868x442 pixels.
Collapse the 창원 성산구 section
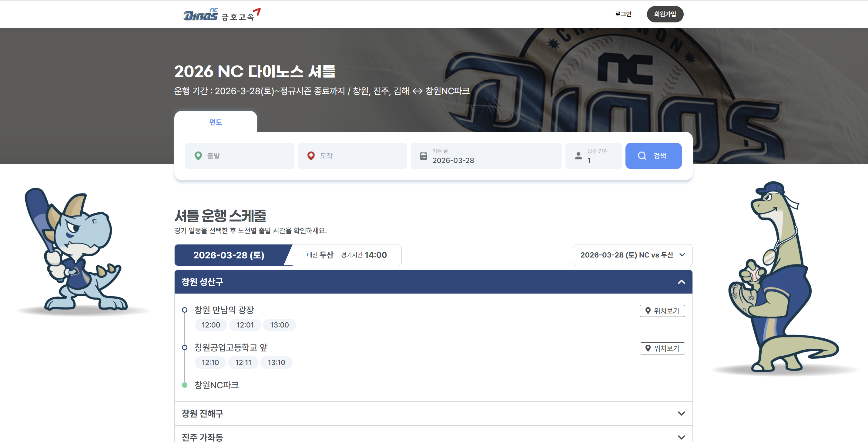coord(681,282)
